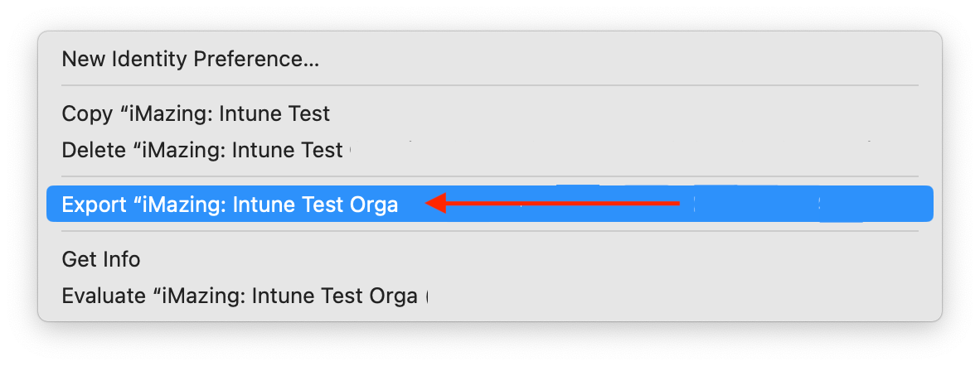Image resolution: width=980 pixels, height=366 pixels.
Task: Click the last menu entry, Evaluate
Action: point(240,296)
